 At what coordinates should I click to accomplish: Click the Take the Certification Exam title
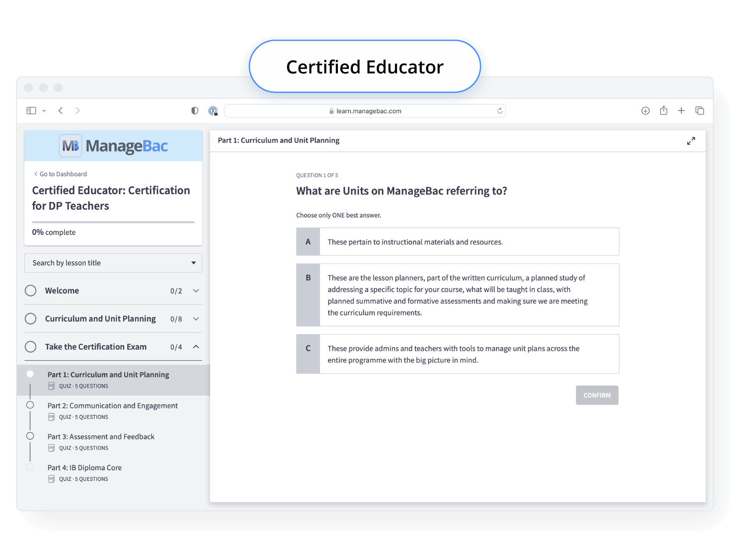pyautogui.click(x=96, y=347)
